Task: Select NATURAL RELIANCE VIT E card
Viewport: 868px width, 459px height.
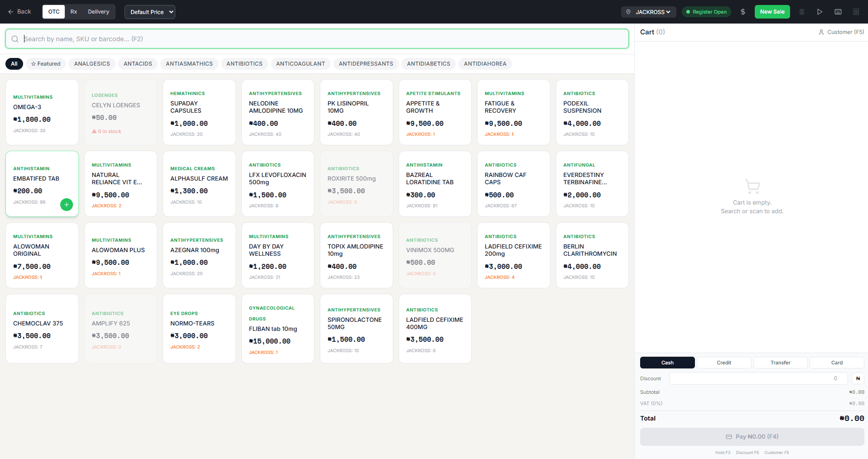Action: 121,184
